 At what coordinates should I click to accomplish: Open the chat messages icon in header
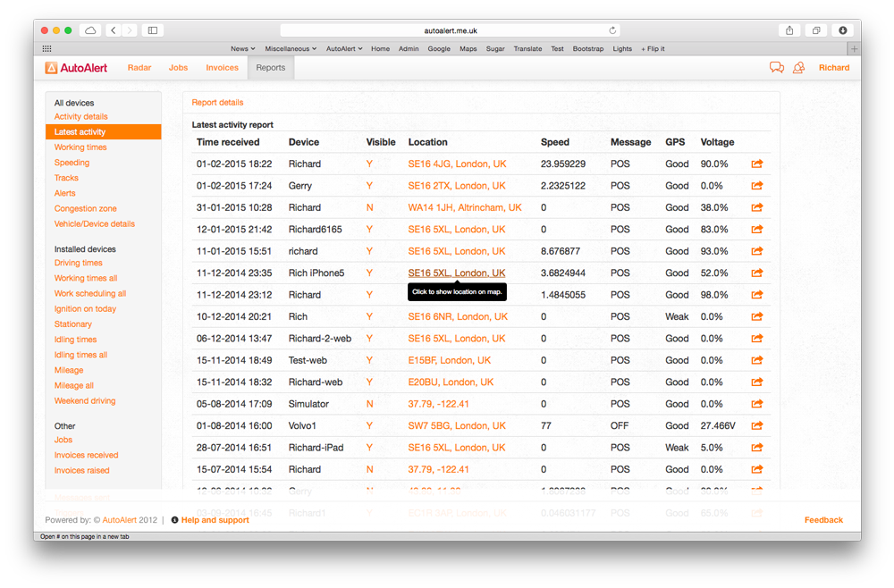click(777, 68)
